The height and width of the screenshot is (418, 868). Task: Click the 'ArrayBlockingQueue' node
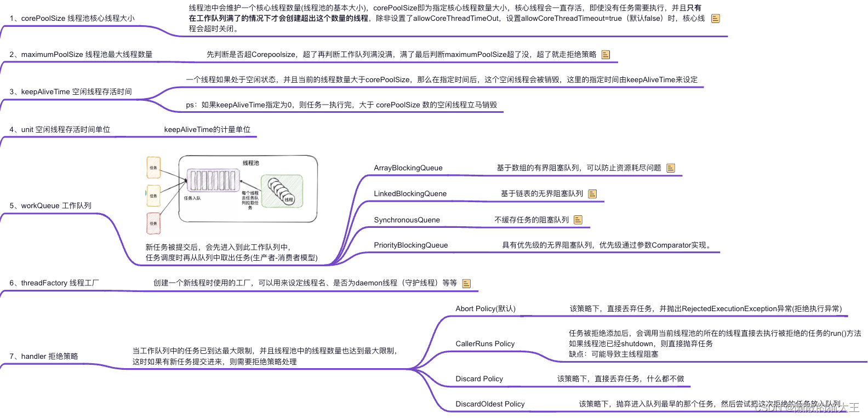click(x=408, y=168)
